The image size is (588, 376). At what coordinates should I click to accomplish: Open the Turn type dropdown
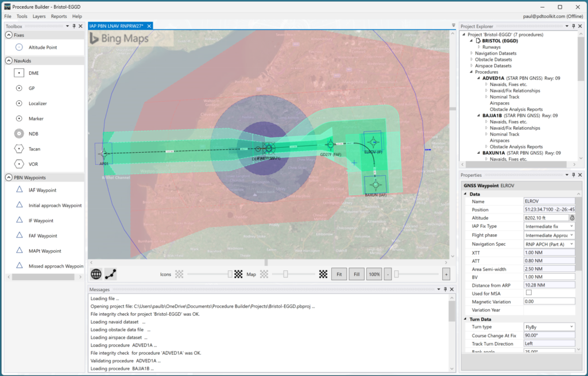[571, 327]
